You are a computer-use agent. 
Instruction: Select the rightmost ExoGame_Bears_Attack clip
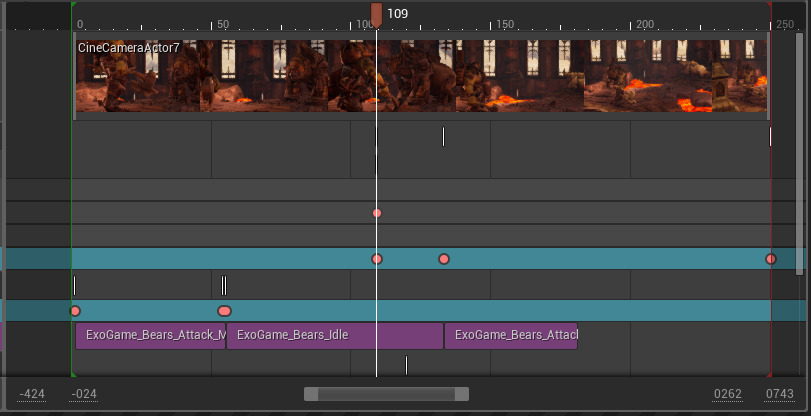click(x=510, y=336)
